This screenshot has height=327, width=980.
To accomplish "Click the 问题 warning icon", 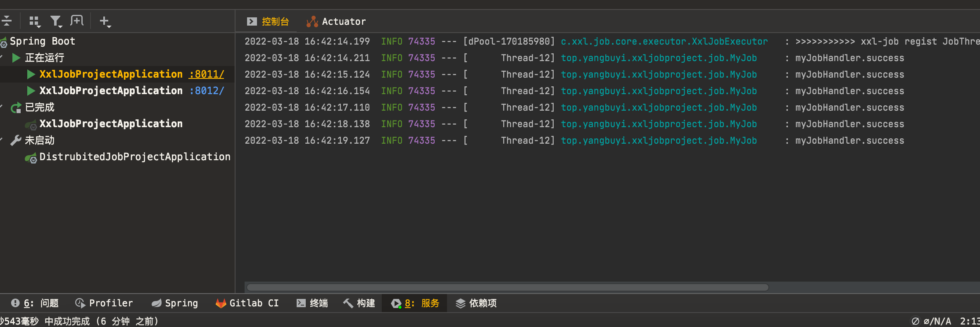I will (15, 303).
